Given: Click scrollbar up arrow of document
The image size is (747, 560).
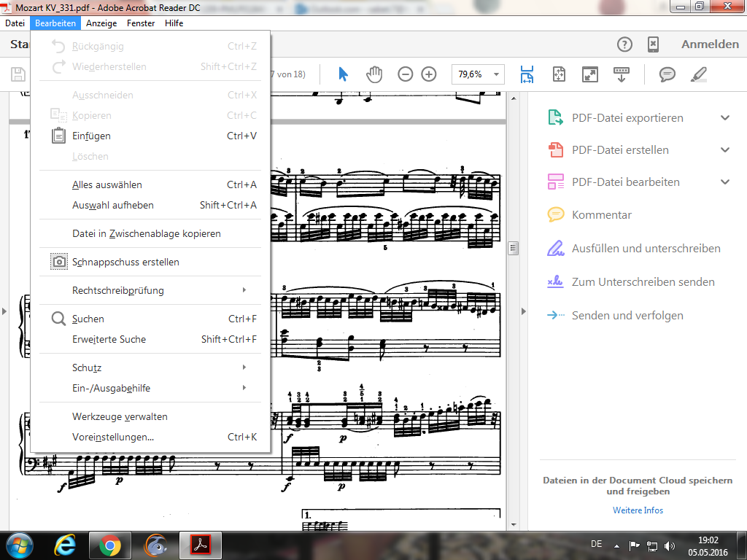Looking at the screenshot, I should pos(513,98).
